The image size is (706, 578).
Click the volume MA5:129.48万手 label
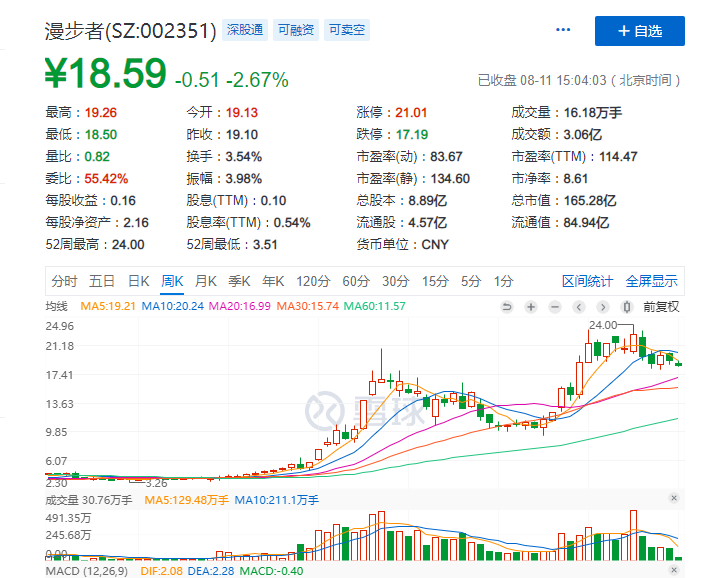click(186, 500)
